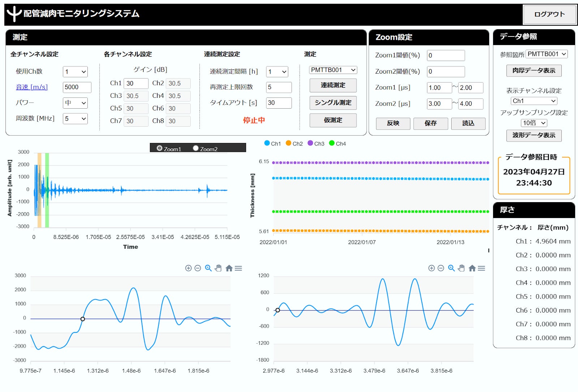Screen dimensions: 578x392
Task: Enable panning hand on right chart
Action: [x=461, y=268]
